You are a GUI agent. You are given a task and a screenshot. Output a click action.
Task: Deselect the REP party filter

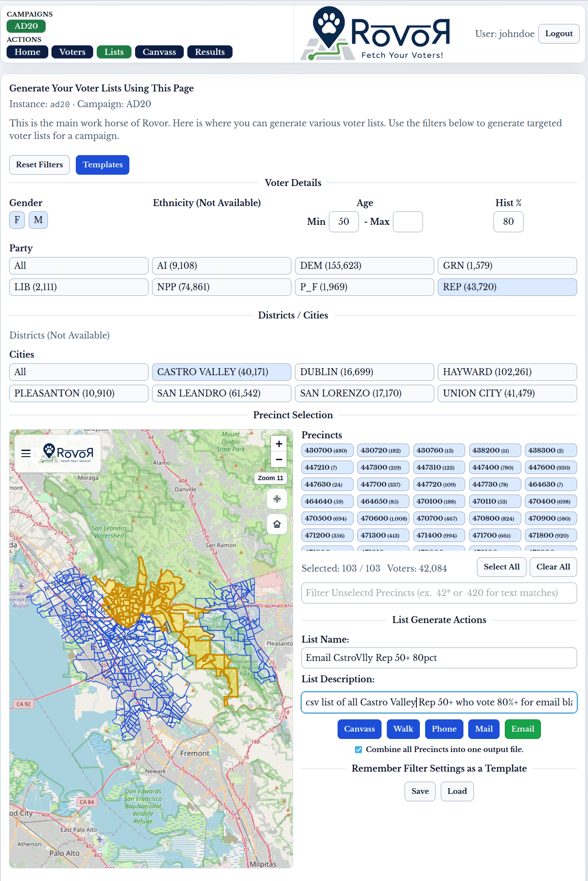click(x=507, y=287)
